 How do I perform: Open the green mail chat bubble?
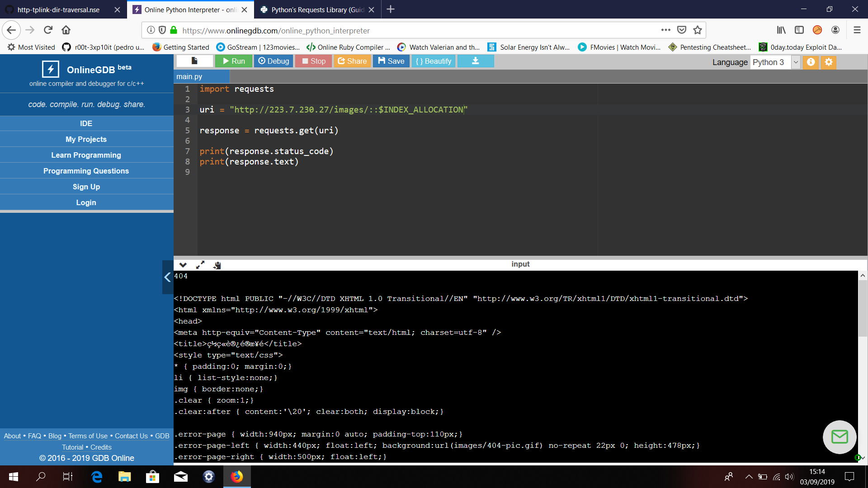pyautogui.click(x=840, y=436)
